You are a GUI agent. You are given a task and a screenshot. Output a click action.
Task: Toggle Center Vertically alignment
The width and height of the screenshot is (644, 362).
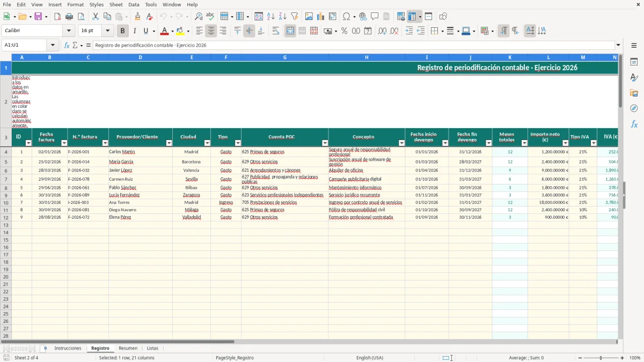click(249, 31)
